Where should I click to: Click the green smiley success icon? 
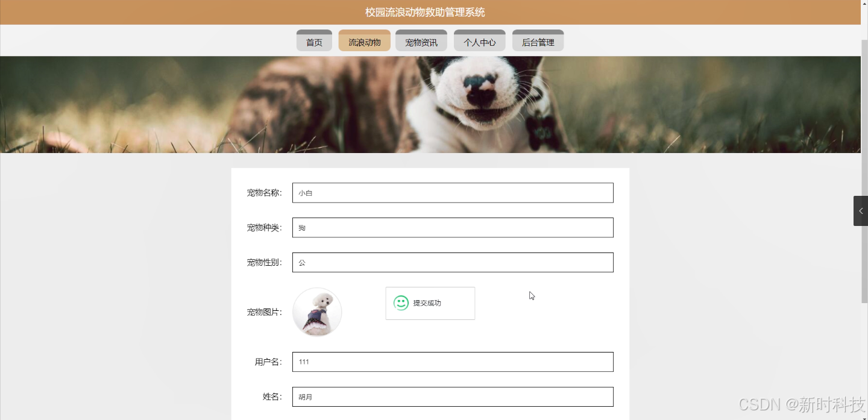(401, 303)
